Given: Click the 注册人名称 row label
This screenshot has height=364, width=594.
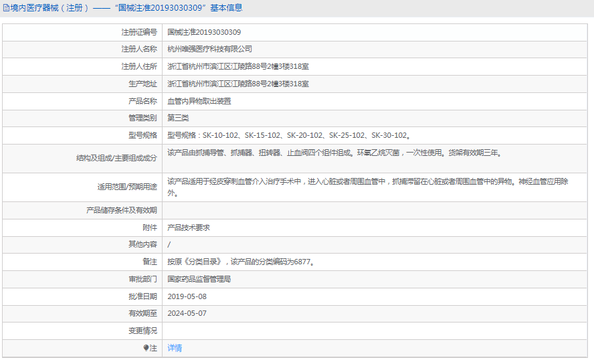Looking at the screenshot, I should (x=139, y=49).
